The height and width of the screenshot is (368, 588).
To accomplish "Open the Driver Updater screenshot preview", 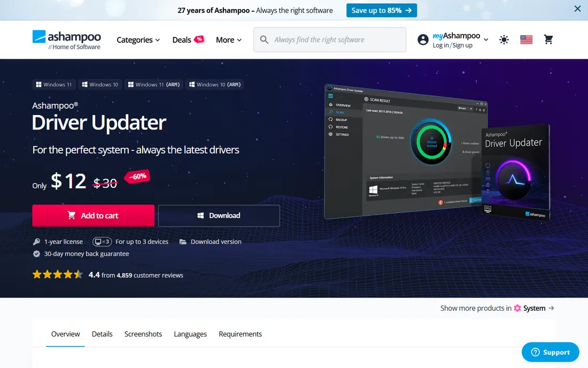I will [x=403, y=151].
